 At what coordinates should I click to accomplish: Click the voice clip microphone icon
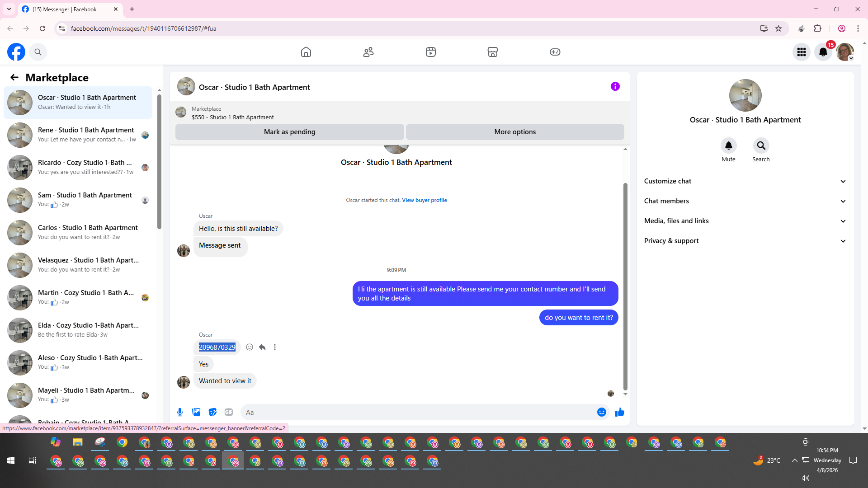pos(180,412)
